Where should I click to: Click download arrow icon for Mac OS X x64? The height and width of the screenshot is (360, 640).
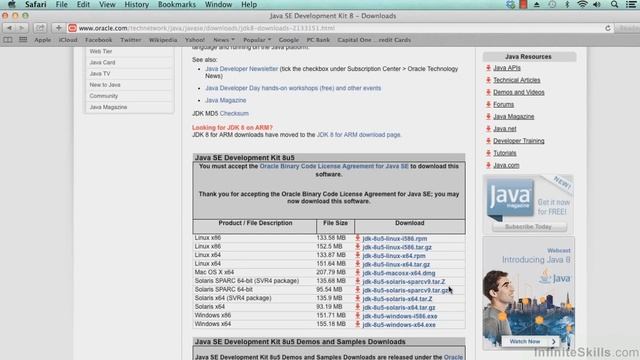[358, 272]
